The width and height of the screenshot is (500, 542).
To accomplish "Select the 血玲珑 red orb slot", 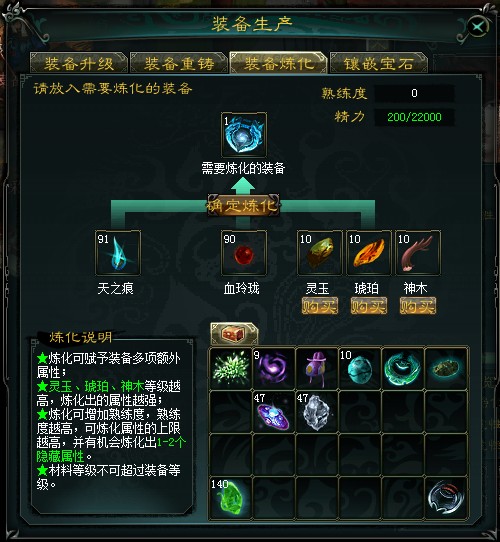I will coord(244,253).
